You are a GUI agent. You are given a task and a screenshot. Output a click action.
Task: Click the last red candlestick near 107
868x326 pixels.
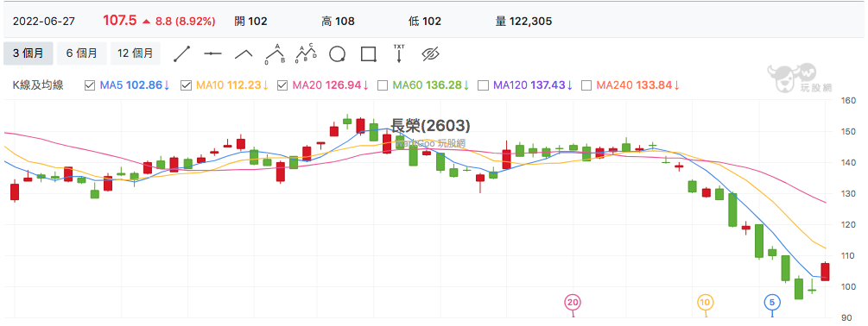click(x=825, y=272)
